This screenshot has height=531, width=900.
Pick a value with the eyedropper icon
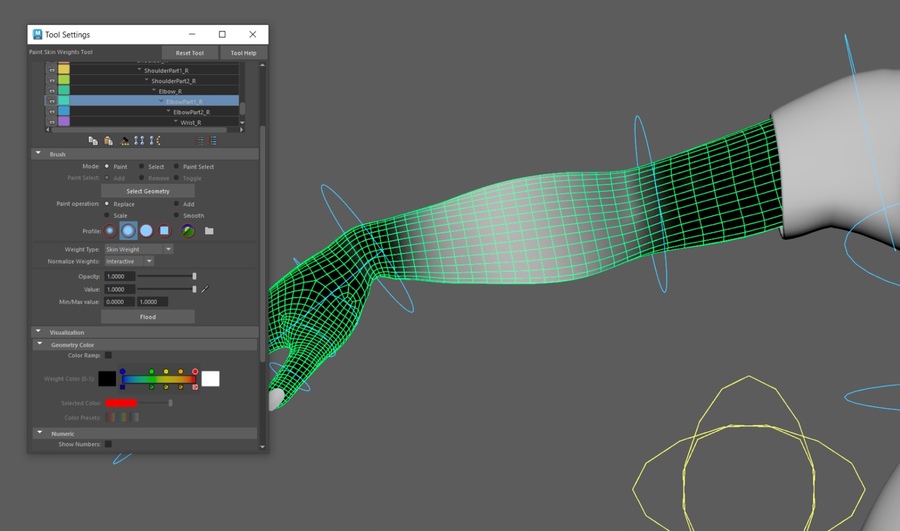click(205, 289)
